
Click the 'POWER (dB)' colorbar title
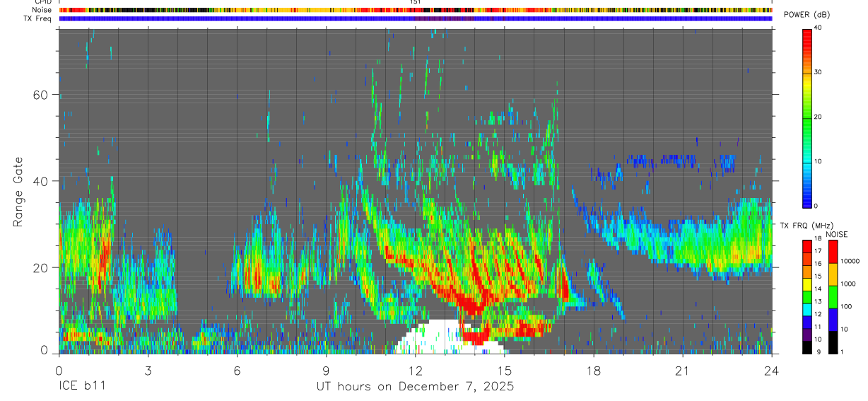807,15
